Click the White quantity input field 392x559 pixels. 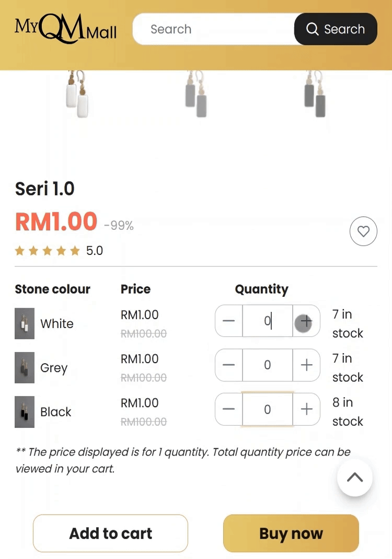click(x=267, y=321)
